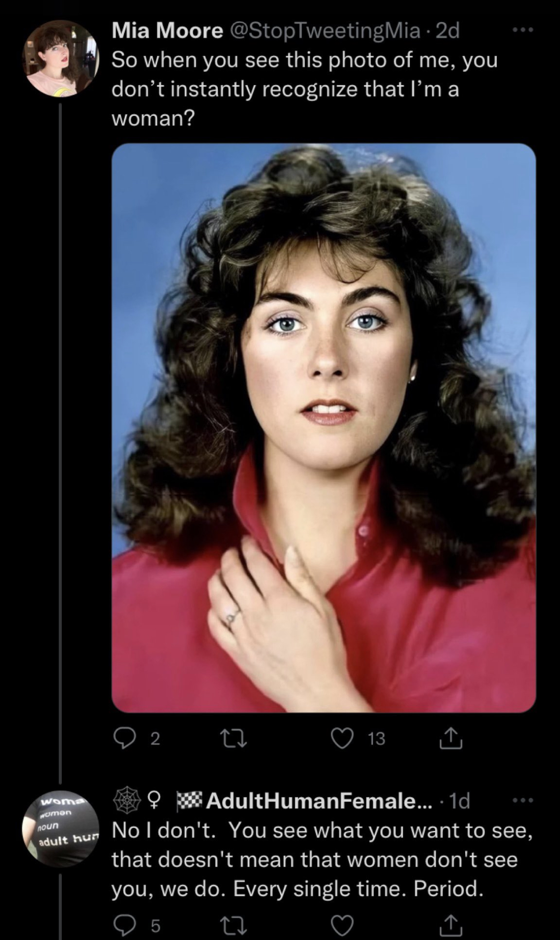Open AdultHumanFemale's profile avatar
Viewport: 560px width, 940px height.
pos(61,828)
